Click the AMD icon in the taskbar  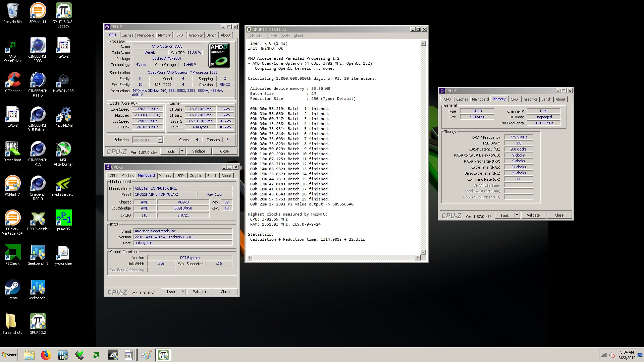96,355
